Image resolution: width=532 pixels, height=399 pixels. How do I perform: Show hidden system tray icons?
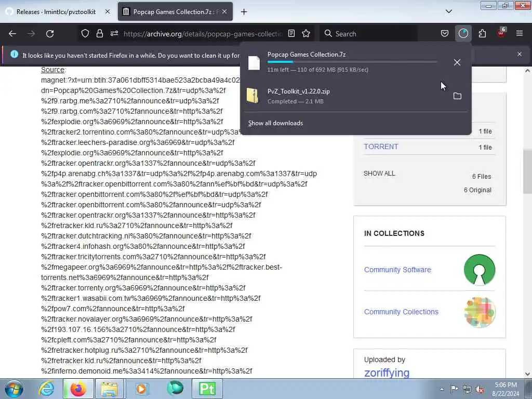click(x=442, y=389)
